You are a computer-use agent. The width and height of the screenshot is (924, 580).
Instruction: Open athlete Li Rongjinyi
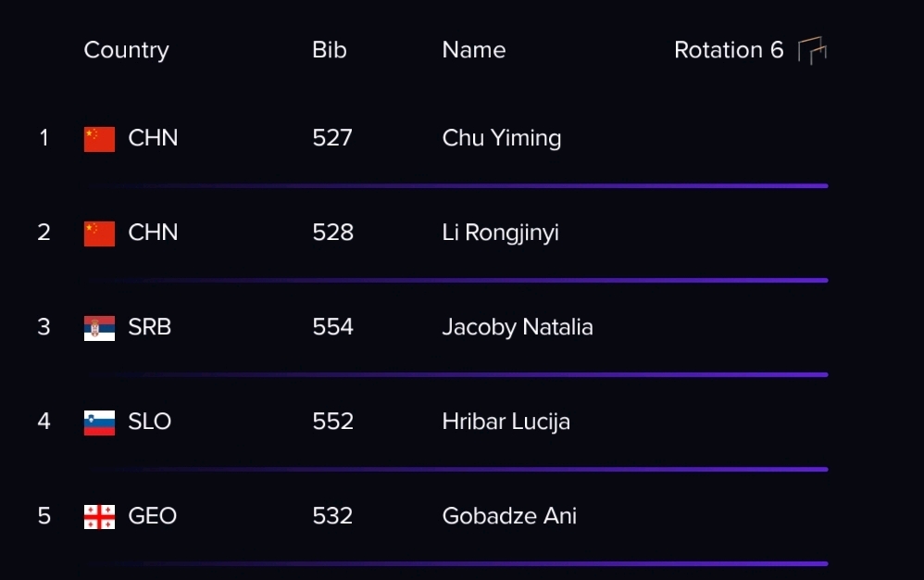tap(500, 233)
